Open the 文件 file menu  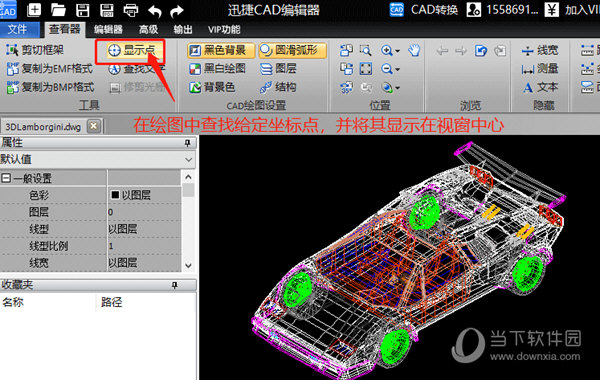pyautogui.click(x=18, y=29)
